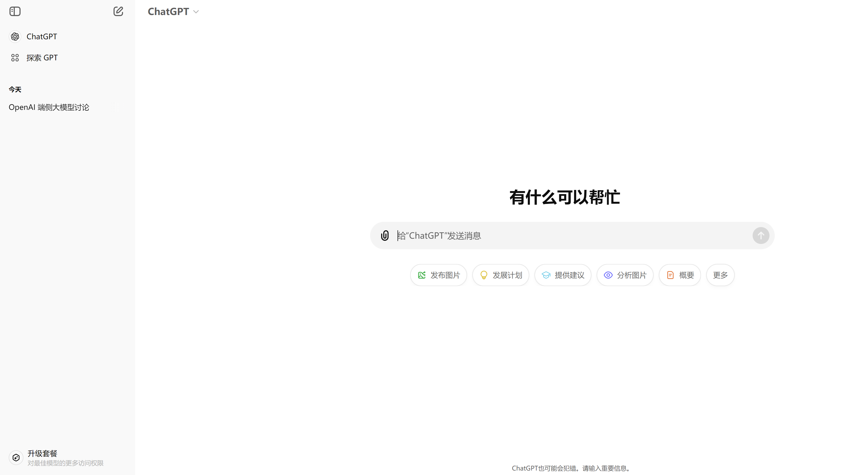
Task: Click the 今天 section heading
Action: (x=15, y=89)
